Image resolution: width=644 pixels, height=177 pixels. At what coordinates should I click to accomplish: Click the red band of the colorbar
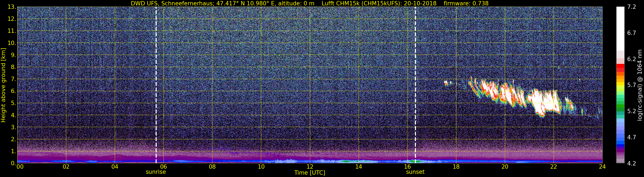[620, 68]
